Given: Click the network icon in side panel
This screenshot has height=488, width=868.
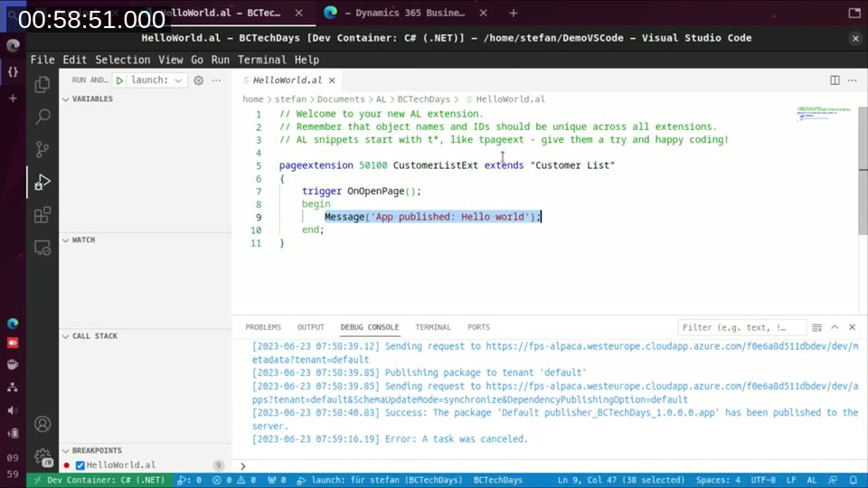Looking at the screenshot, I should tap(13, 388).
